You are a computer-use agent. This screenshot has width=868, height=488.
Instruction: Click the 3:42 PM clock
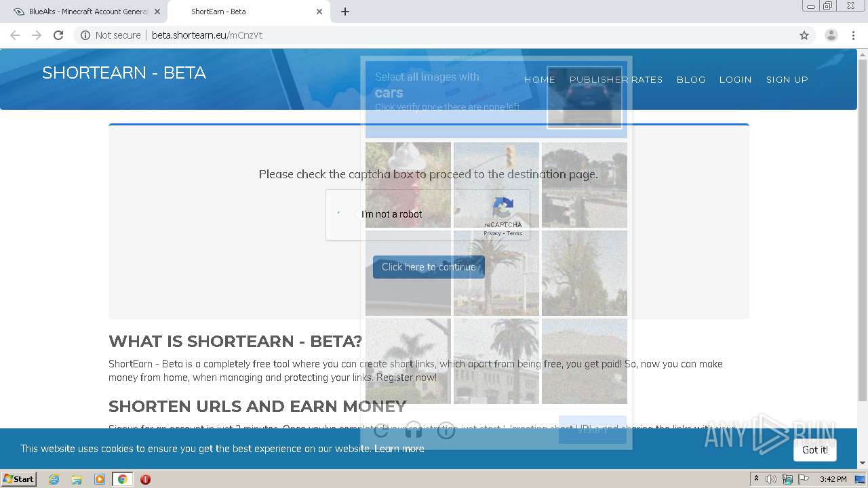click(833, 479)
